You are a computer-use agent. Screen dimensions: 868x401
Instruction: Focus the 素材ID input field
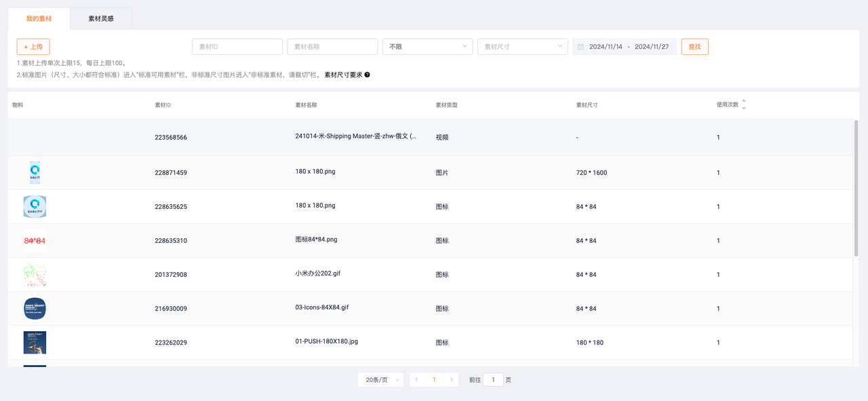[237, 47]
